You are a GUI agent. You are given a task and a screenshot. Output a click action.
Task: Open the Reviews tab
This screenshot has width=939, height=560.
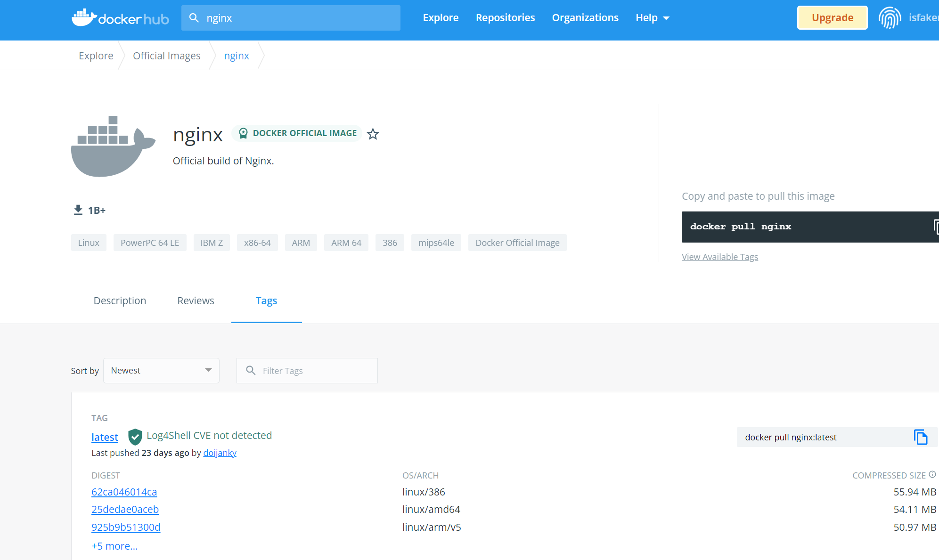pos(196,300)
